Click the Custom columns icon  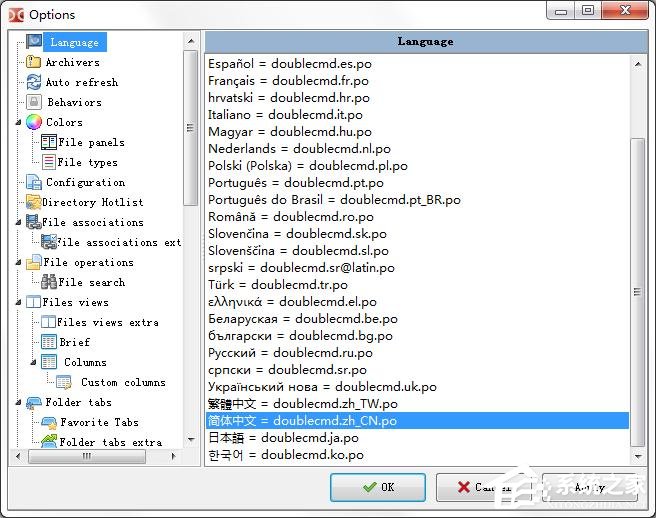click(x=64, y=382)
